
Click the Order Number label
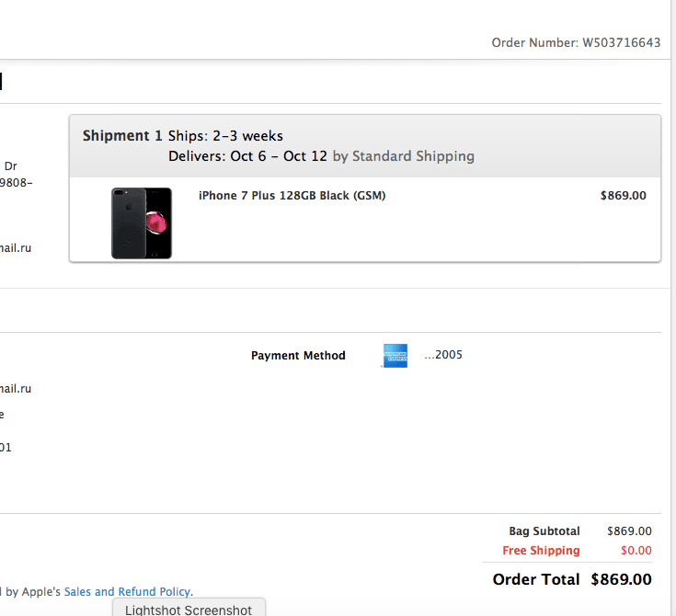pos(534,43)
